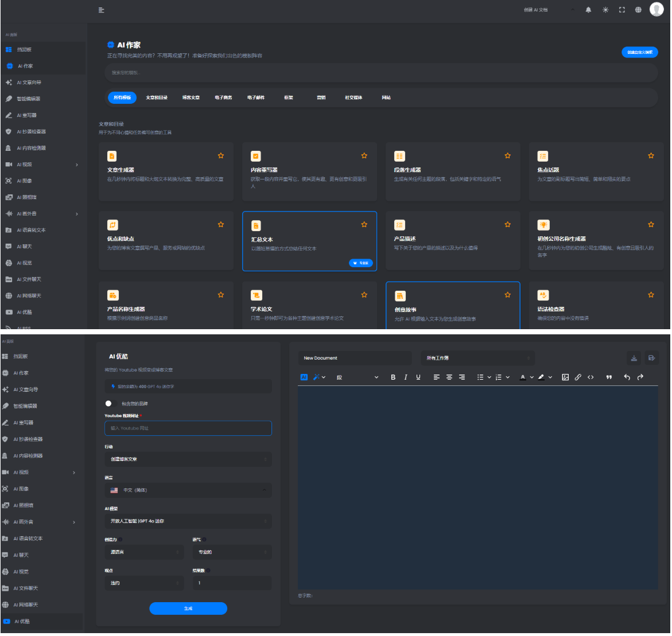This screenshot has height=636, width=672.
Task: Collapse the sidebar with the hamburger icon
Action: coord(101,10)
